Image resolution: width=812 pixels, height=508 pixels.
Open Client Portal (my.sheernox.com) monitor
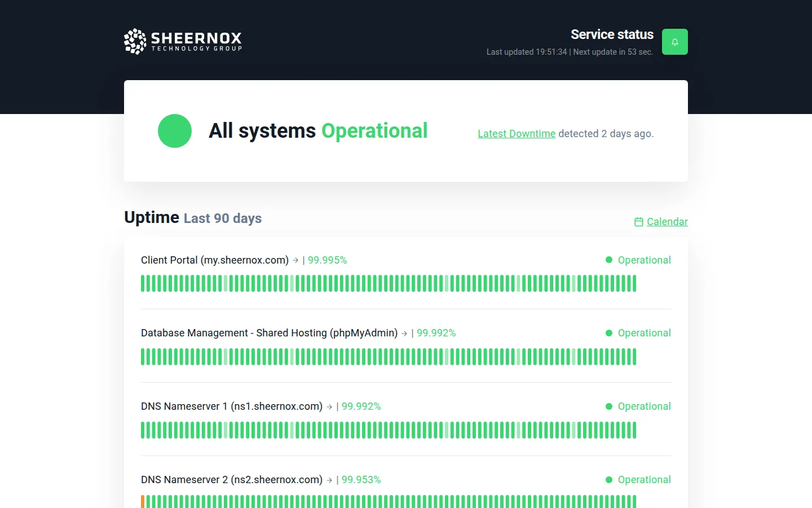coord(215,260)
